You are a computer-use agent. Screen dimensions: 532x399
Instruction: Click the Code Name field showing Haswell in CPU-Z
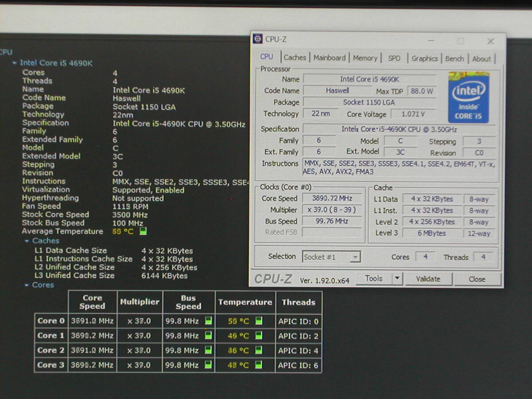(x=337, y=91)
